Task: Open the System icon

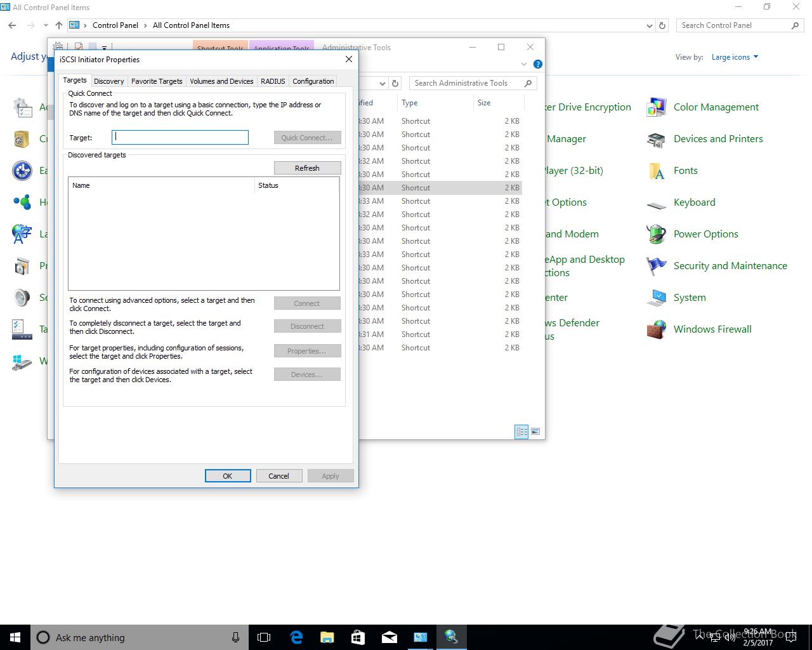Action: [656, 298]
